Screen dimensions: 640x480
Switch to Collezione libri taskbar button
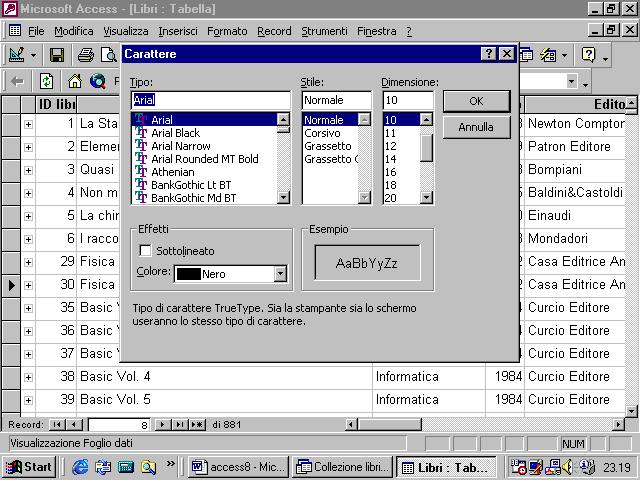pos(343,467)
